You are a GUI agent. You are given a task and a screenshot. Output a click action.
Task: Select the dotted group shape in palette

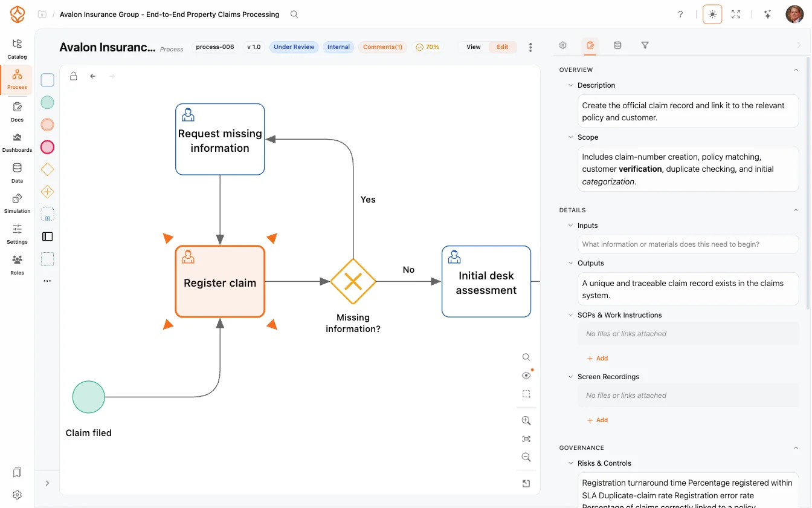coord(47,259)
